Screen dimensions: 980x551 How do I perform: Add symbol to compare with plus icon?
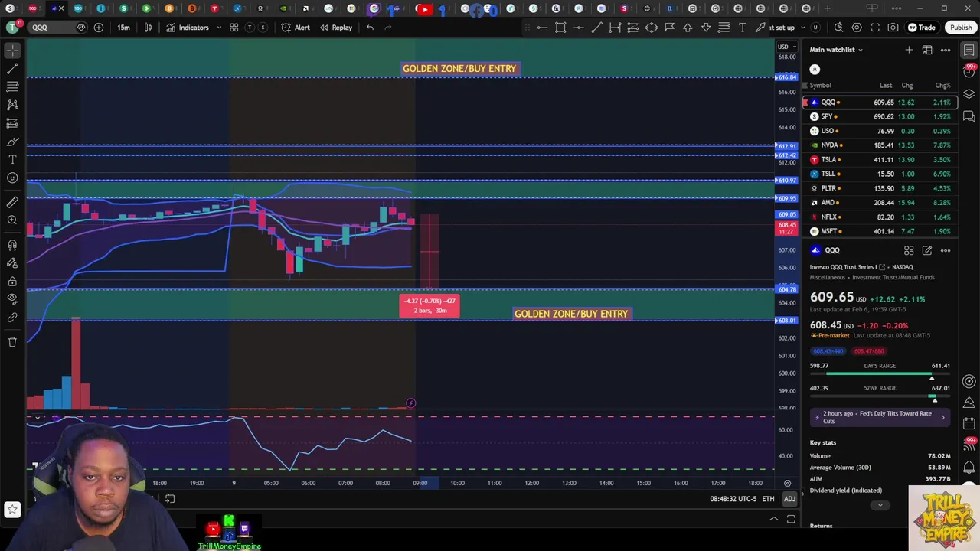coord(99,28)
